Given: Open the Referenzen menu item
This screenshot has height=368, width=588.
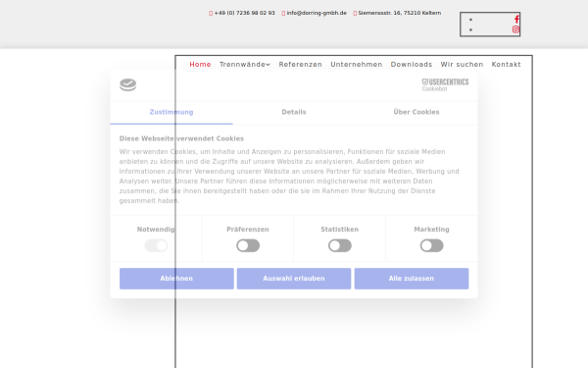Looking at the screenshot, I should [x=301, y=65].
